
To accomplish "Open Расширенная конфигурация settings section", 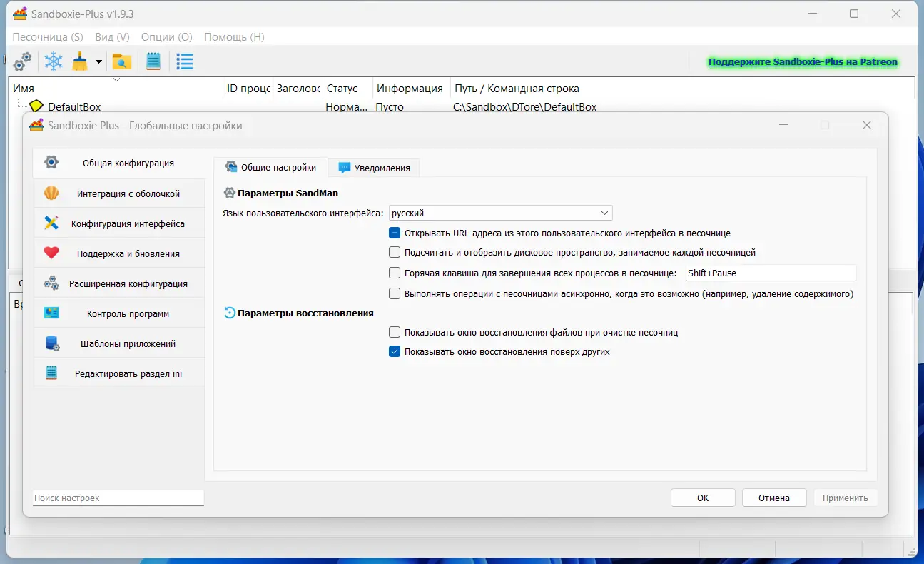I will [119, 283].
